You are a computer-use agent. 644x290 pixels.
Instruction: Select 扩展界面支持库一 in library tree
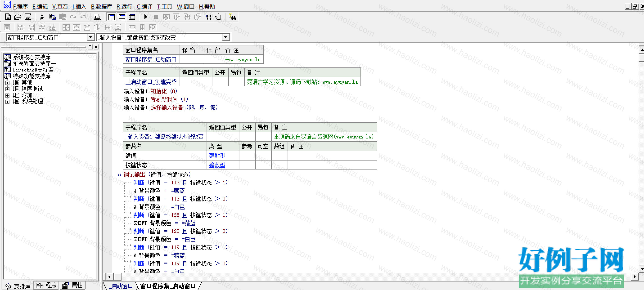(34, 63)
